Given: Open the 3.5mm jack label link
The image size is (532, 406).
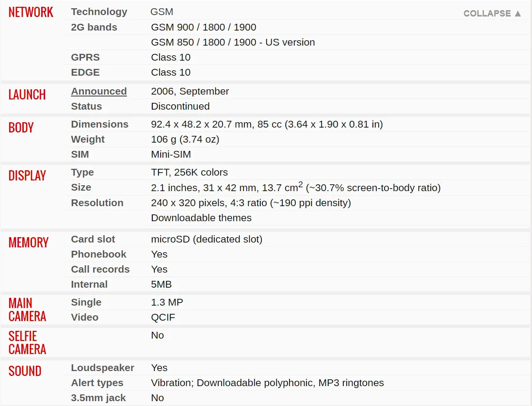Looking at the screenshot, I should pos(98,398).
